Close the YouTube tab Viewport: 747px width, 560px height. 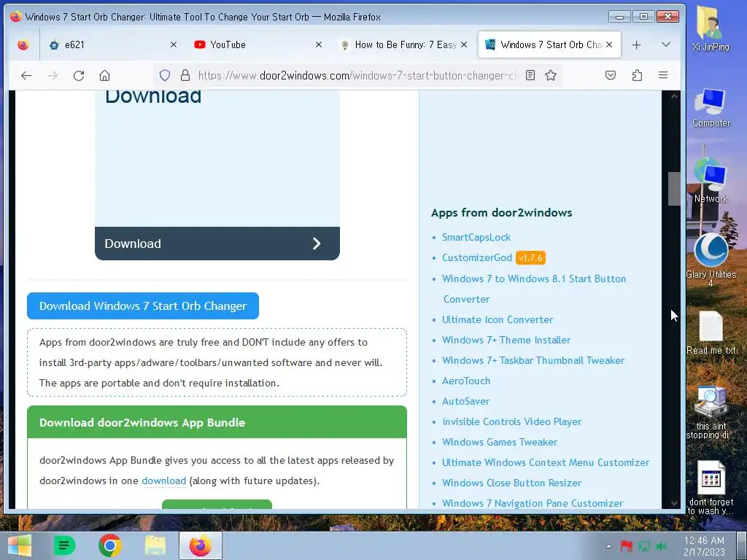pos(319,44)
